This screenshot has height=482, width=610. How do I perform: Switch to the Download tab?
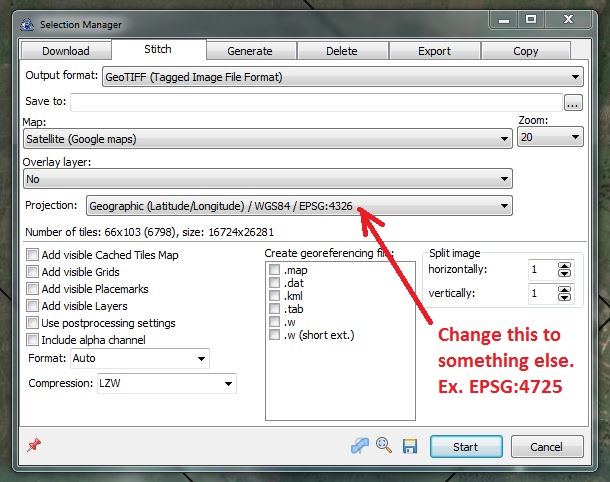(x=65, y=51)
